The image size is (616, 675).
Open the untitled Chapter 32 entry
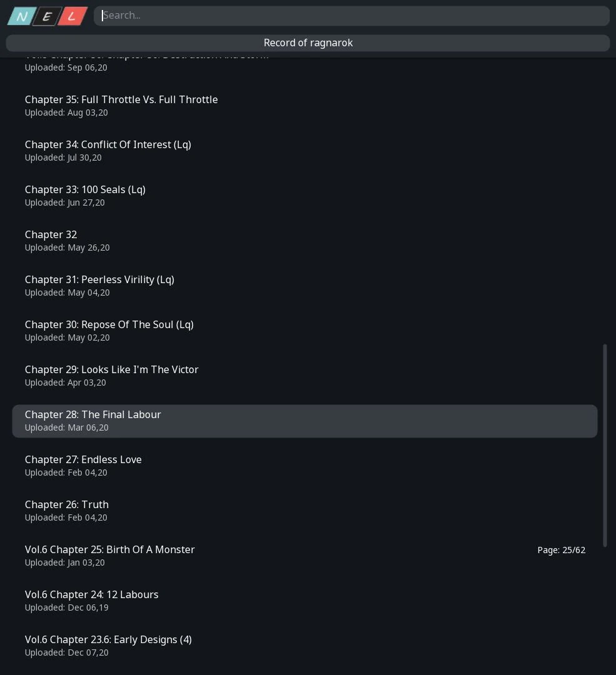[51, 235]
